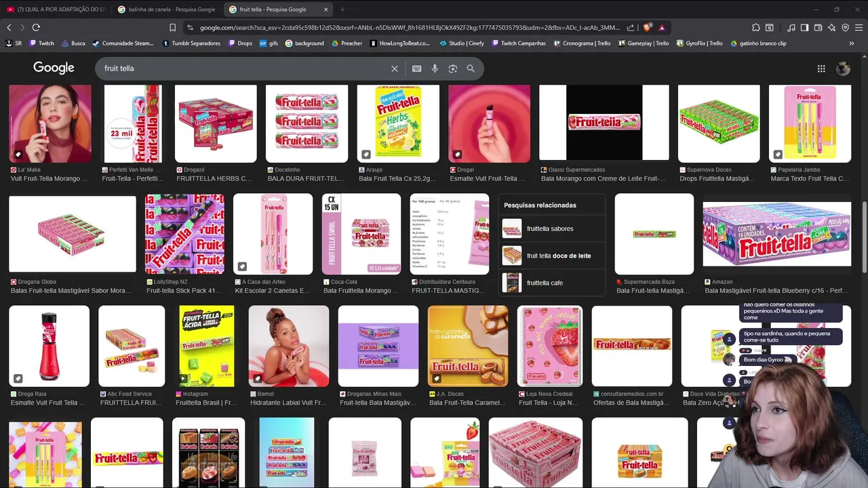Open the Droga Raia red nail polish image

click(x=49, y=346)
